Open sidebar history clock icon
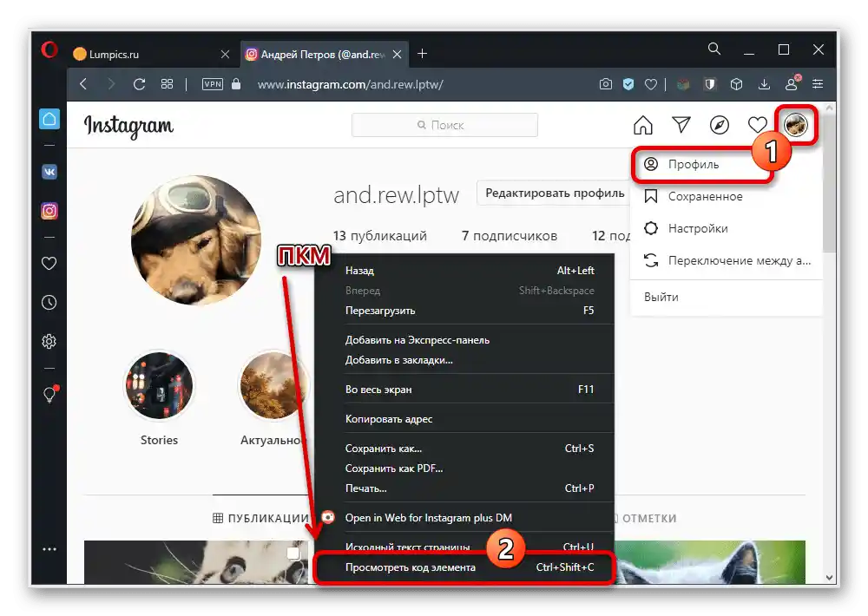The image size is (868, 616). pyautogui.click(x=49, y=303)
